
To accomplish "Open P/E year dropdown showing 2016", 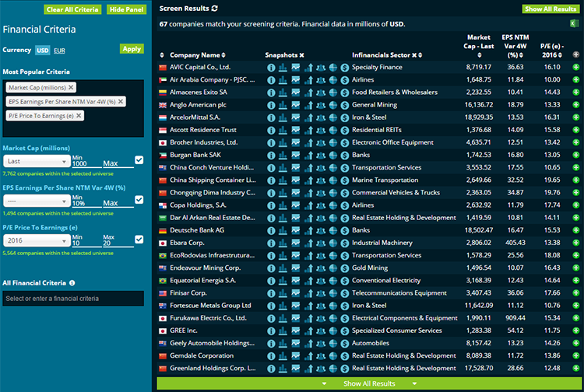I will [37, 240].
